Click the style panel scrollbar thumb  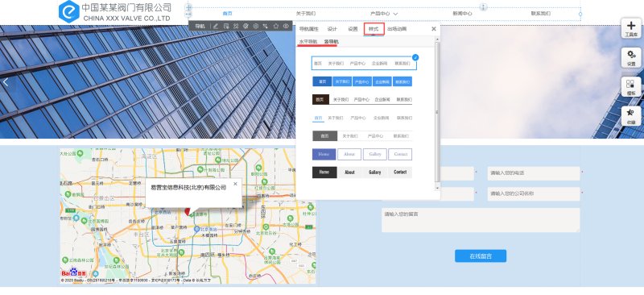click(437, 112)
